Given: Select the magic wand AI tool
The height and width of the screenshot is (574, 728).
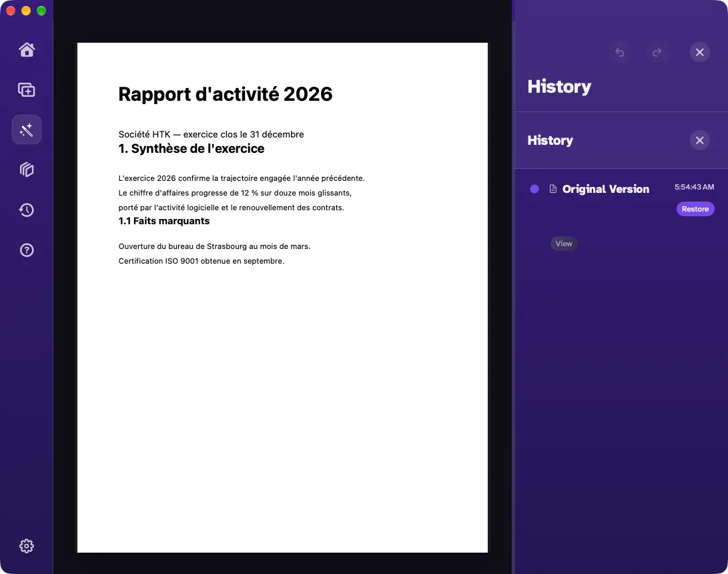Looking at the screenshot, I should click(x=27, y=129).
